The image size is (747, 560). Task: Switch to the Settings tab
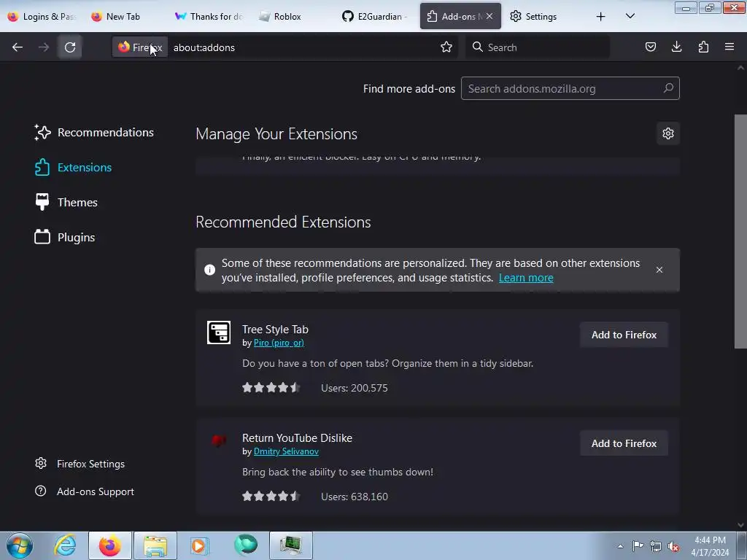click(544, 16)
